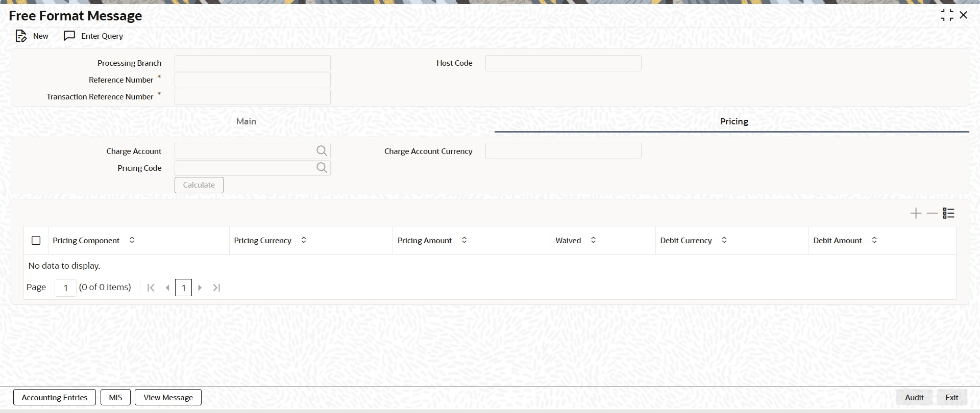980x413 pixels.
Task: Click View Message button
Action: [168, 397]
